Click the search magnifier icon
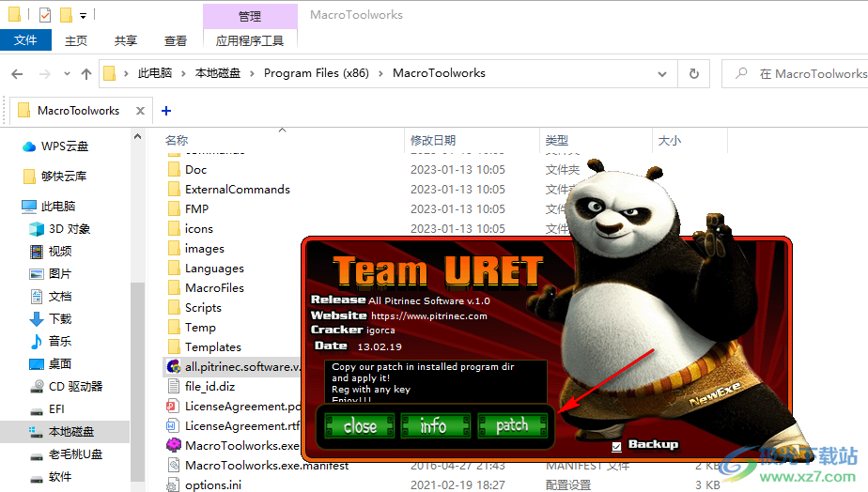 pos(740,73)
